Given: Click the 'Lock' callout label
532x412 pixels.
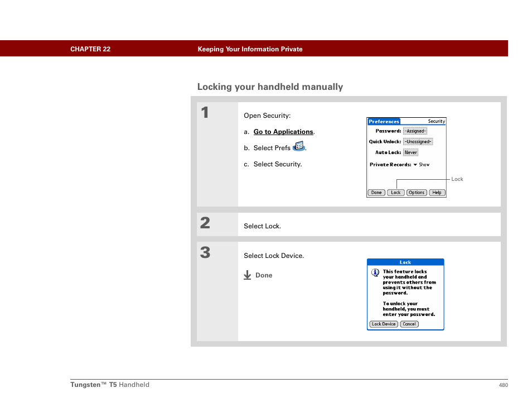Looking at the screenshot, I should click(457, 179).
